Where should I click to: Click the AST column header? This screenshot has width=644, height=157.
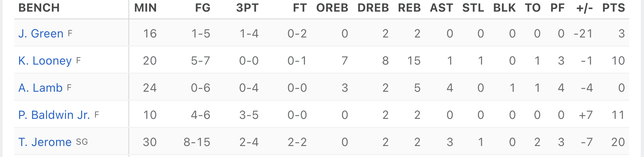coord(442,8)
